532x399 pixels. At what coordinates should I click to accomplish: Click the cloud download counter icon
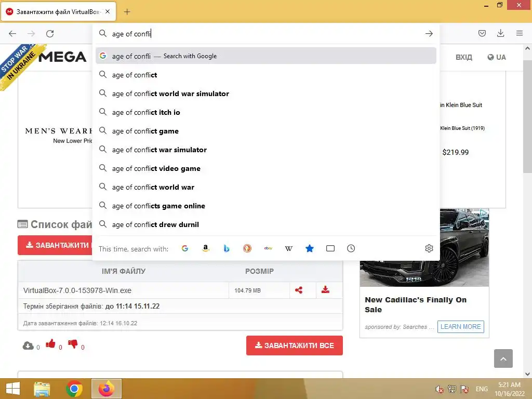point(28,345)
